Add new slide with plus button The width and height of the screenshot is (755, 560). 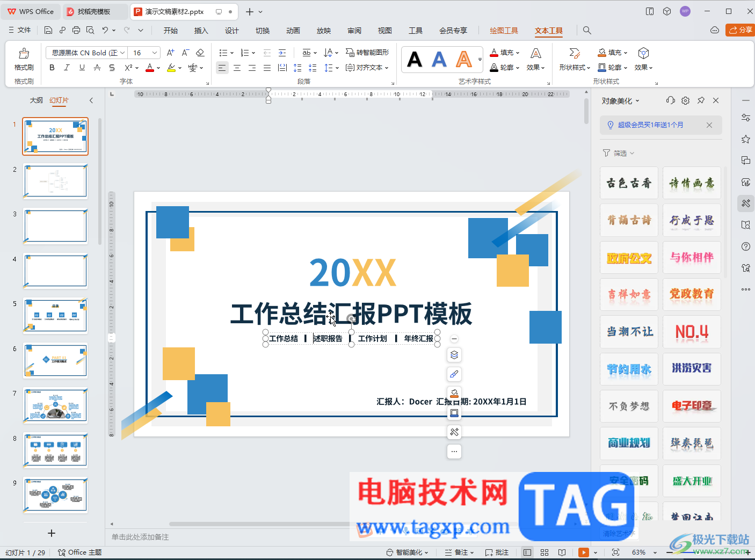point(52,533)
